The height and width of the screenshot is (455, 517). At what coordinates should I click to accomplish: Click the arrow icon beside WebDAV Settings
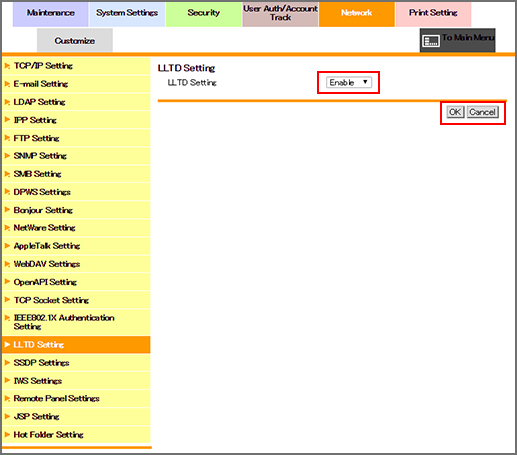[7, 264]
